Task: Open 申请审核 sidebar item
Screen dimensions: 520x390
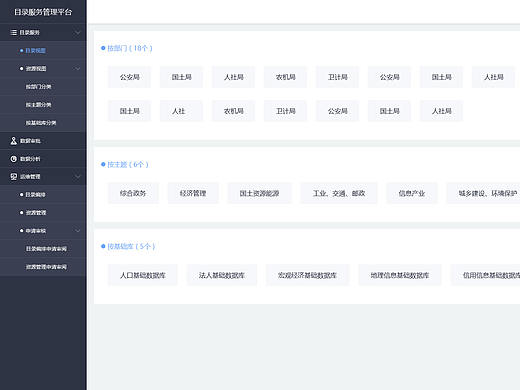Action: [x=36, y=231]
